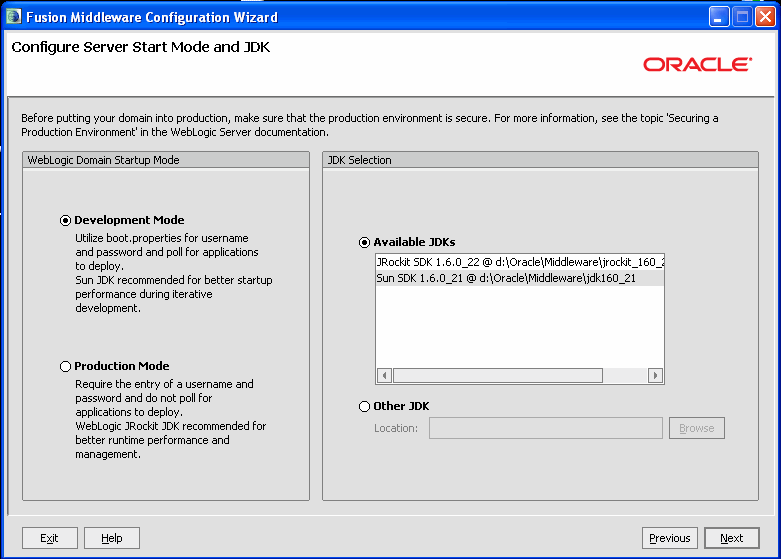This screenshot has width=781, height=559.
Task: Go back with the Previous button
Action: pyautogui.click(x=669, y=538)
